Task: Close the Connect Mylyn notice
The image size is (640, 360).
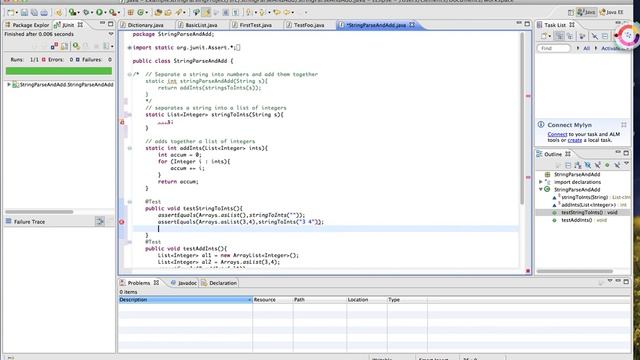Action: [624, 124]
